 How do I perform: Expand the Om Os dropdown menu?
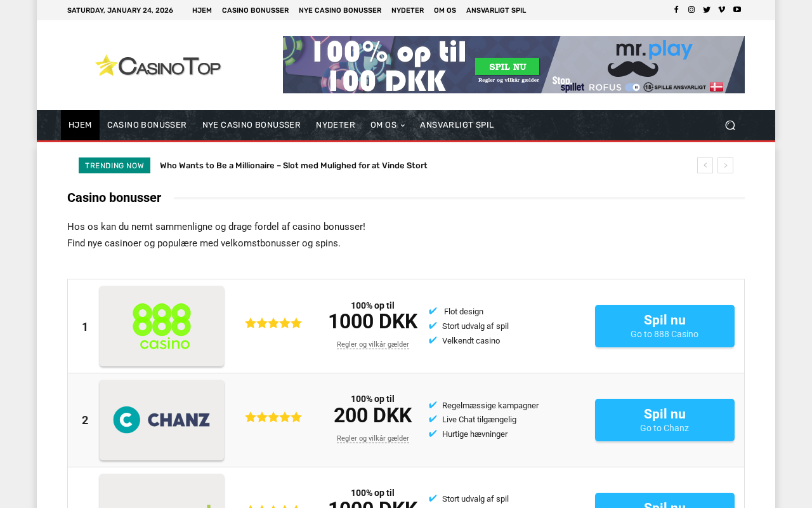387,125
